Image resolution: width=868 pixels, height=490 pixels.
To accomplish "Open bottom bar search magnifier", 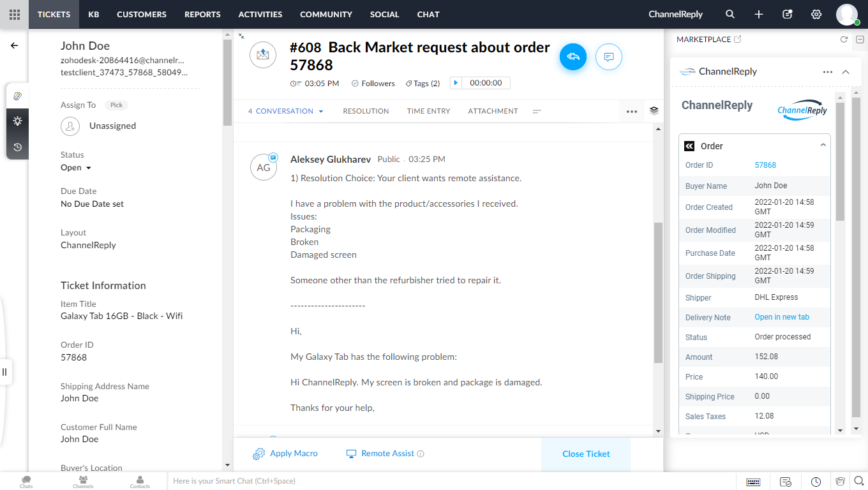I will 858,481.
